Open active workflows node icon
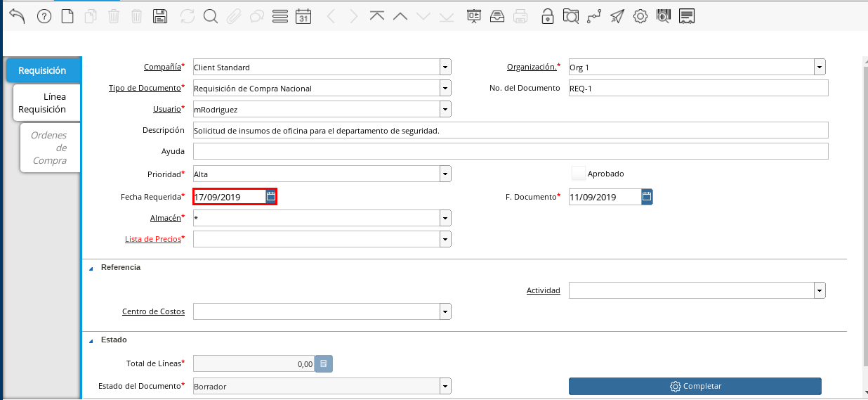This screenshot has height=400, width=868. [x=594, y=16]
